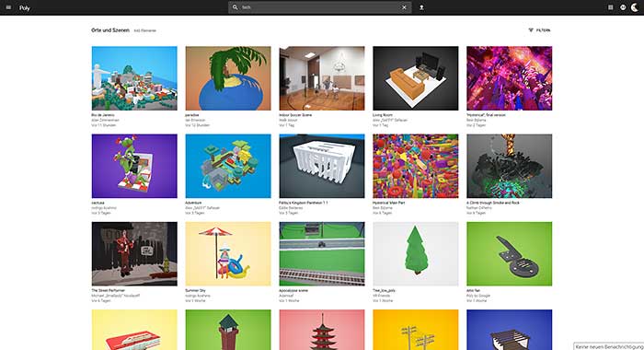
Task: Open the Adventure island thumbnail
Action: coord(228,166)
